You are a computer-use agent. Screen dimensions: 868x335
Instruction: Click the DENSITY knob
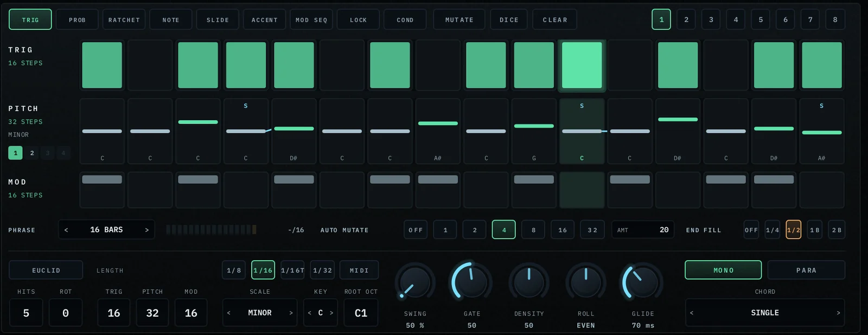(x=529, y=282)
